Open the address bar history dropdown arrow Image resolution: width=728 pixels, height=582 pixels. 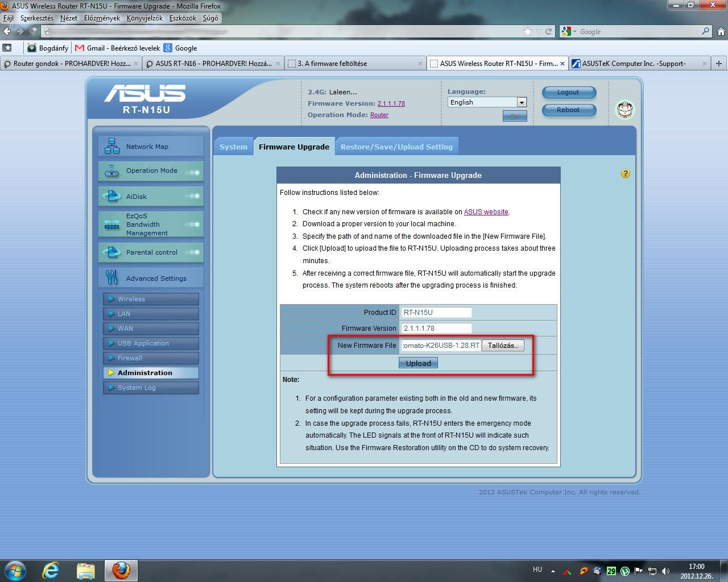pos(539,32)
